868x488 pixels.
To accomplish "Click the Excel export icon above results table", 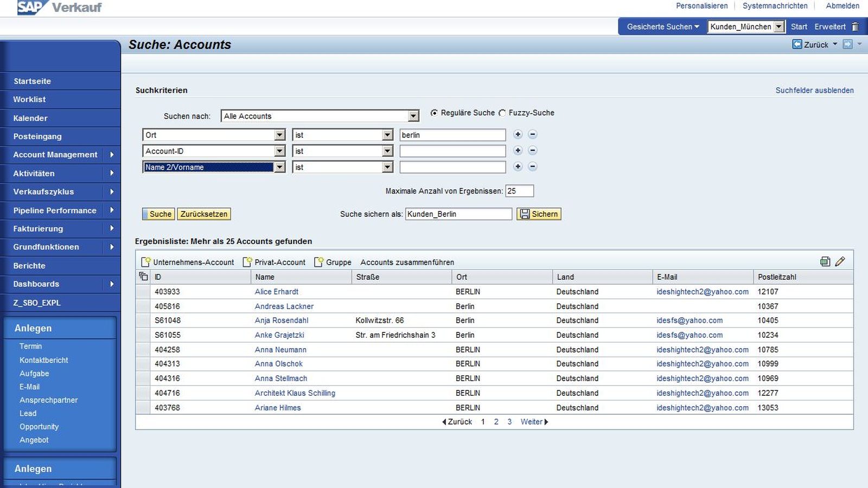I will point(825,261).
